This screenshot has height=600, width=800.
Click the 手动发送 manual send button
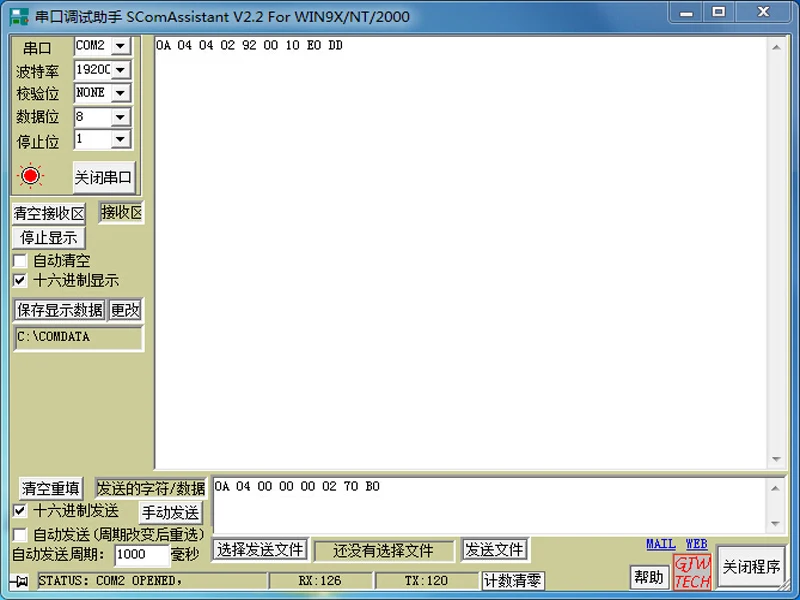[x=170, y=513]
